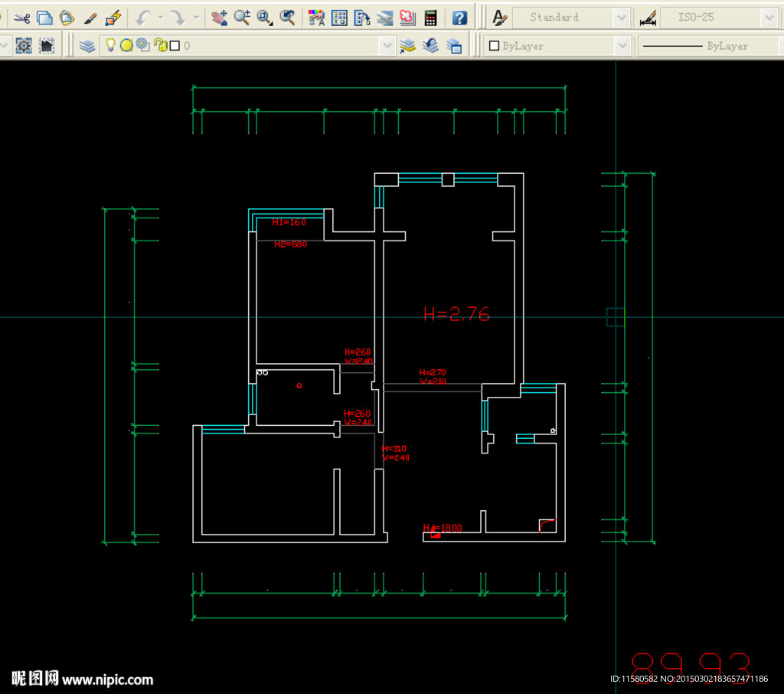Click the Undo arrow button
This screenshot has height=694, width=784.
[142, 17]
